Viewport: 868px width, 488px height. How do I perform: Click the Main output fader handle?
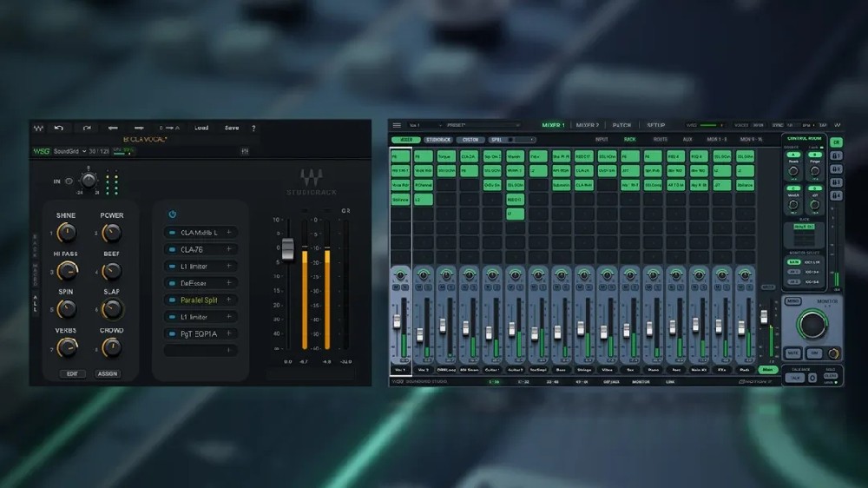click(764, 318)
